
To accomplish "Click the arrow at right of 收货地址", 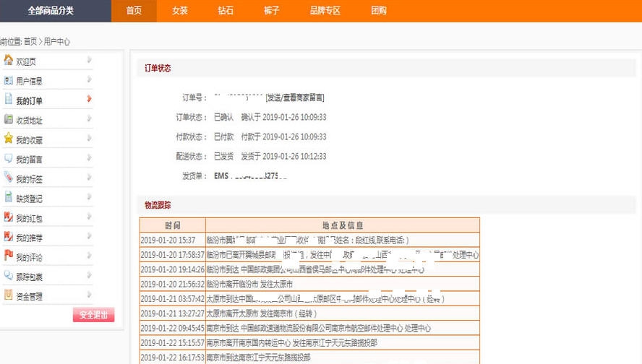I will [x=89, y=118].
